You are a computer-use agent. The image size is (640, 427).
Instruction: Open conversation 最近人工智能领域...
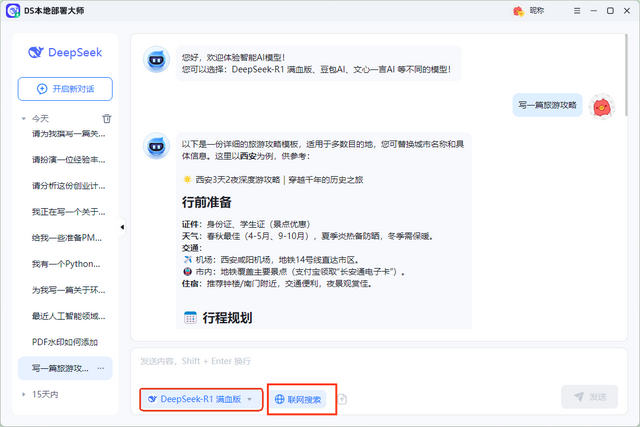coord(69,316)
